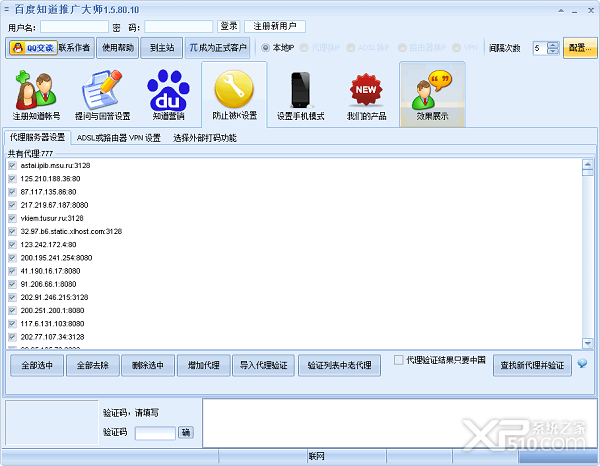This screenshot has height=466, width=600.
Task: Click the 删除选中 delete button
Action: point(148,365)
